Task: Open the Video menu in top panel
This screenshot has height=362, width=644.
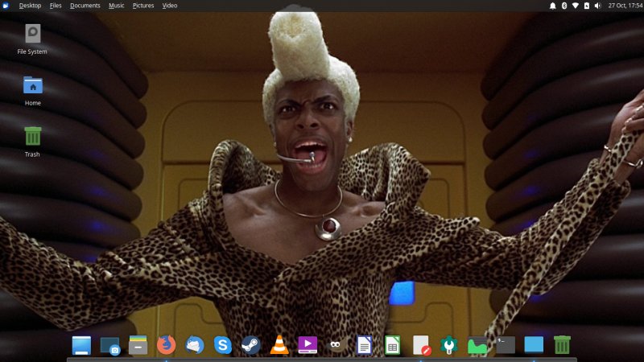Action: (170, 6)
